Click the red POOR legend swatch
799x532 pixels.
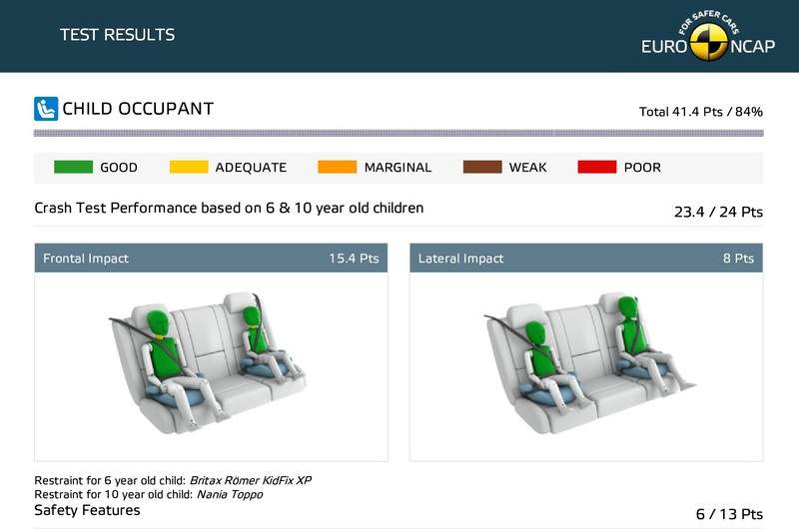pyautogui.click(x=597, y=167)
